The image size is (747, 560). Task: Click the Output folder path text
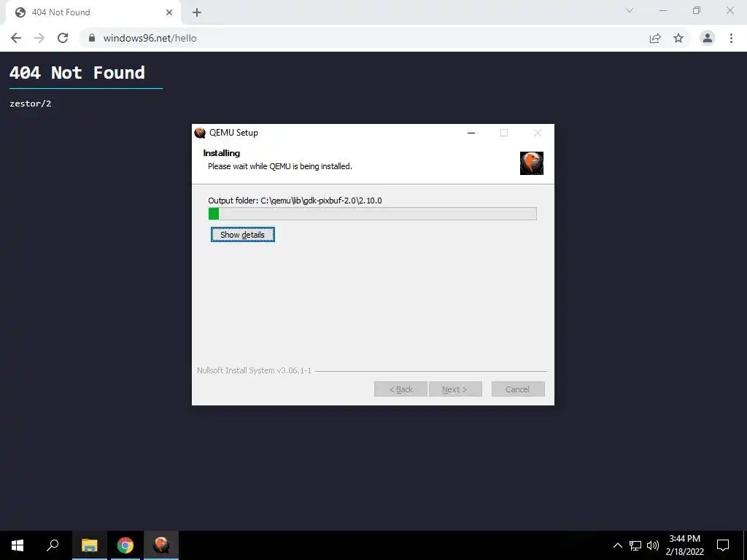[x=295, y=201]
